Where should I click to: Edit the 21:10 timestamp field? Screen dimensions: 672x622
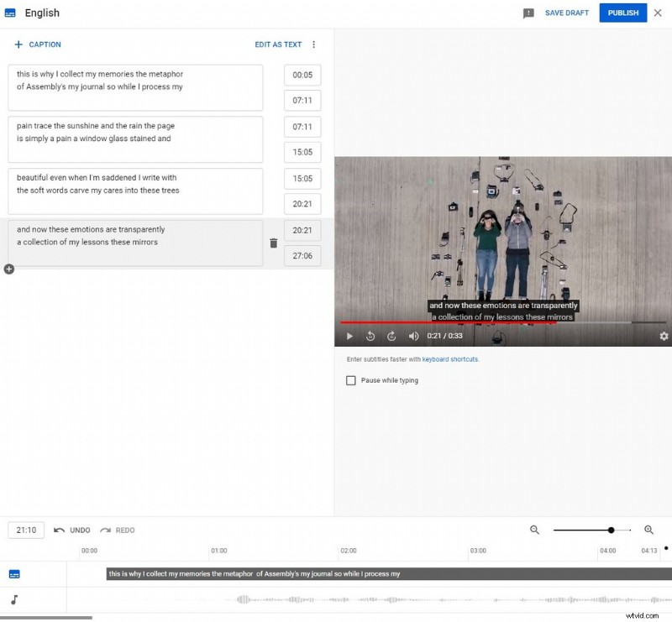click(25, 530)
